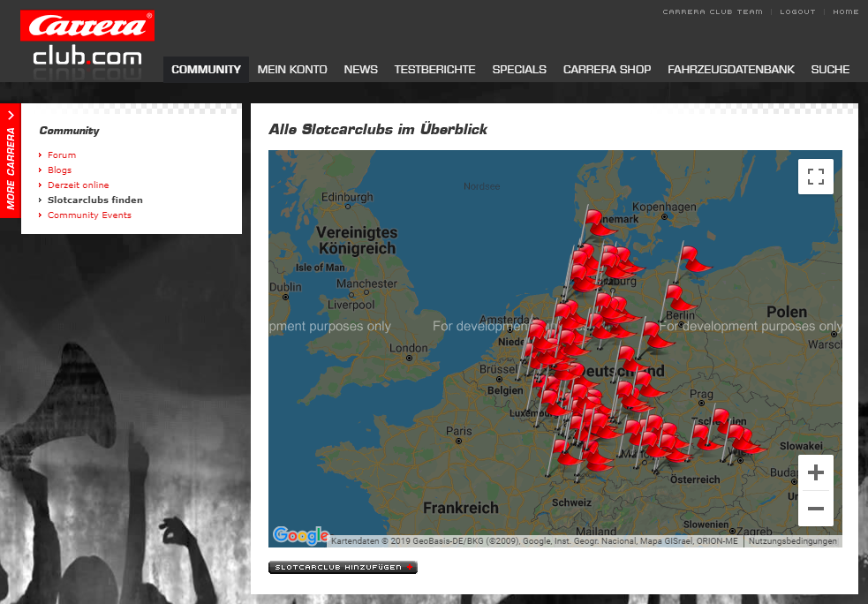
Task: Click the "Isle of Man" map label
Action: click(320, 268)
